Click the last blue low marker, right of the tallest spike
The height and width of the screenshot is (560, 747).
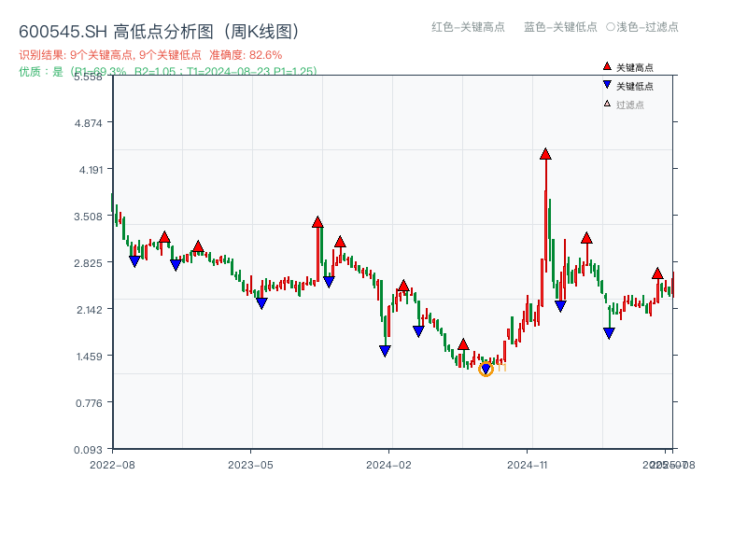[609, 333]
